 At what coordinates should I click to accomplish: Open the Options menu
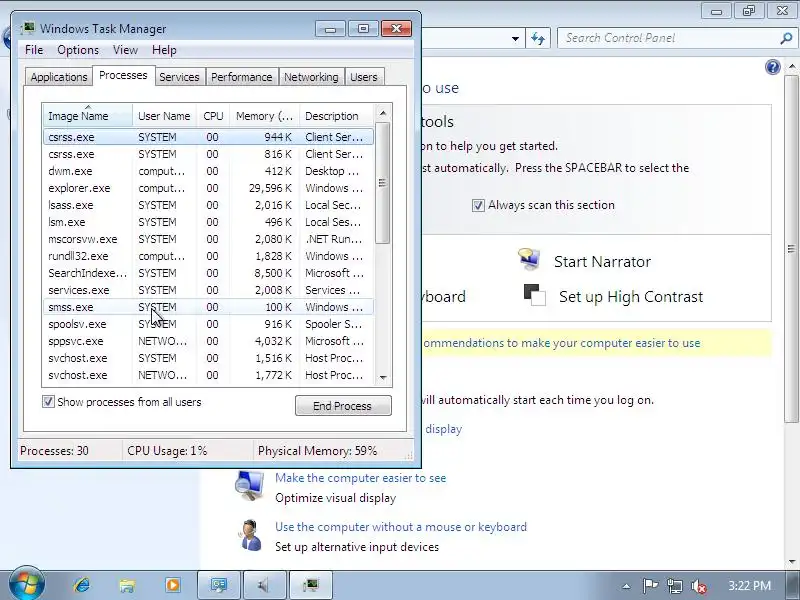pos(78,50)
